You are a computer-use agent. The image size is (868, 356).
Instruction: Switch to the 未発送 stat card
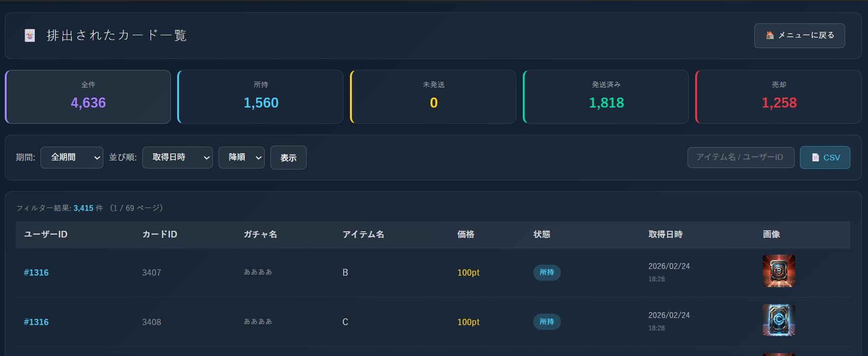[x=433, y=97]
